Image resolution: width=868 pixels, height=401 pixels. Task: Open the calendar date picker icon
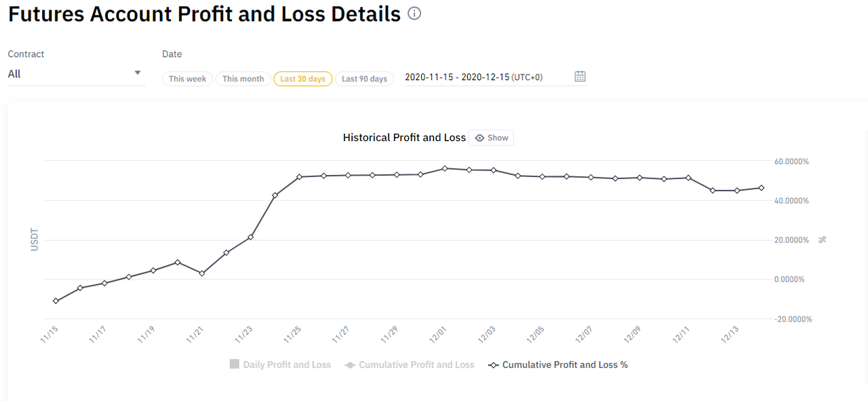[x=580, y=76]
